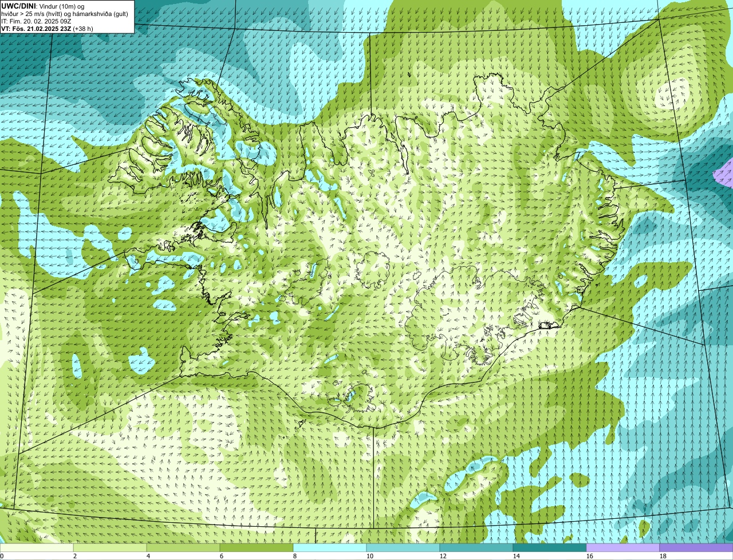Pick the 10–12 m/s light teal legend swatch
Screen dimensions: 733x560
click(x=403, y=547)
